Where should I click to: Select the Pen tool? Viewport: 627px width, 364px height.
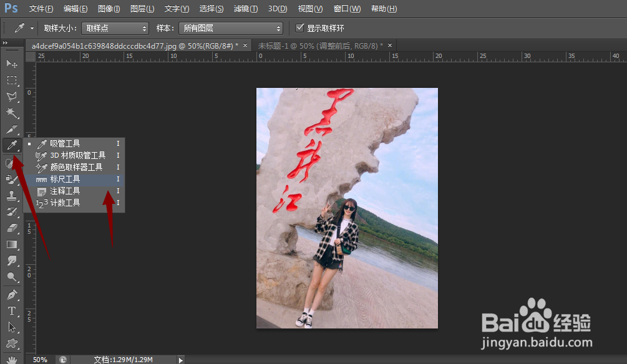point(12,295)
